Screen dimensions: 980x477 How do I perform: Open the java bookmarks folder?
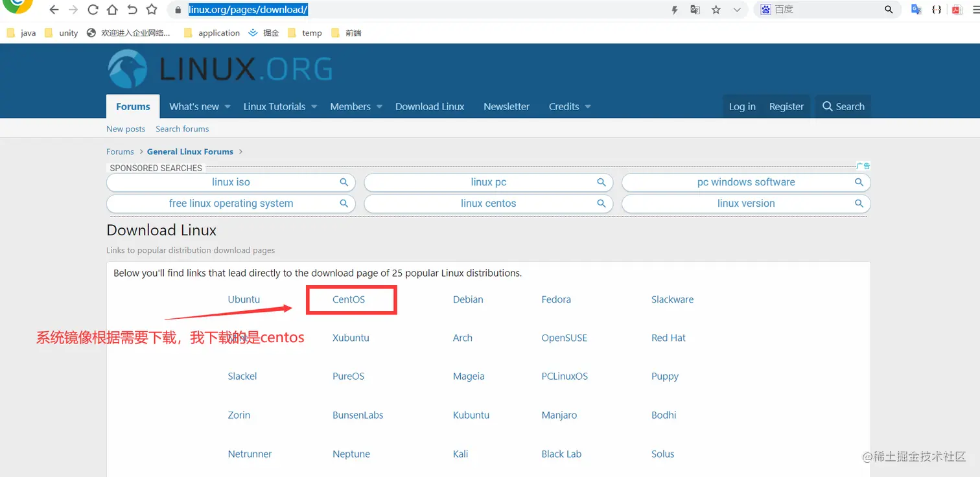pos(21,33)
